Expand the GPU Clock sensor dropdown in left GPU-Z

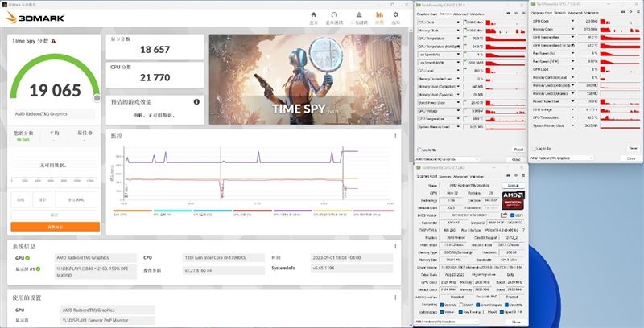pyautogui.click(x=458, y=23)
